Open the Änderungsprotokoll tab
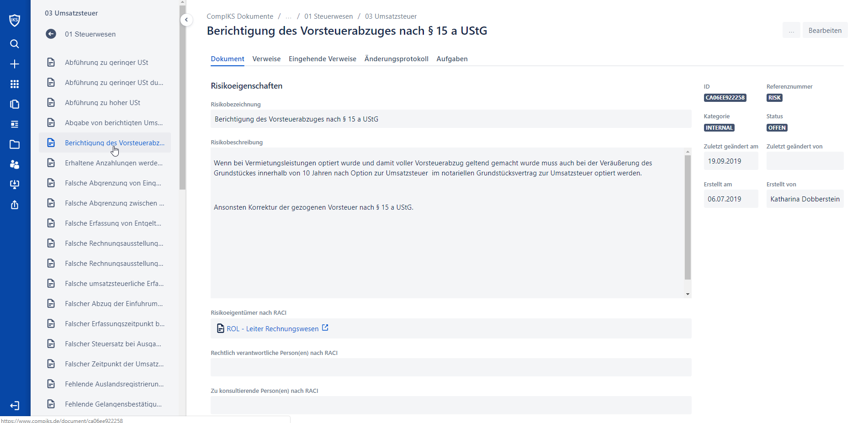The image size is (868, 423). tap(397, 59)
